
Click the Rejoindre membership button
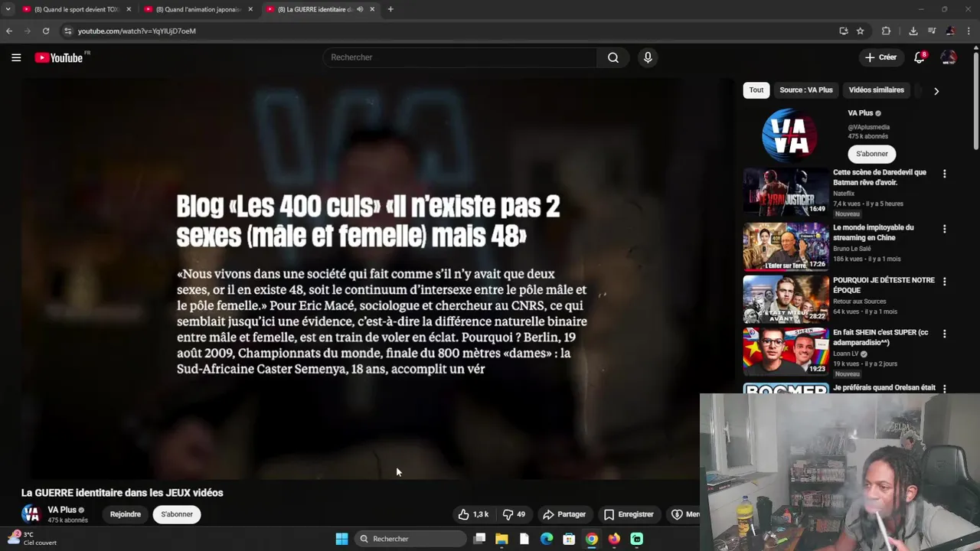point(126,514)
